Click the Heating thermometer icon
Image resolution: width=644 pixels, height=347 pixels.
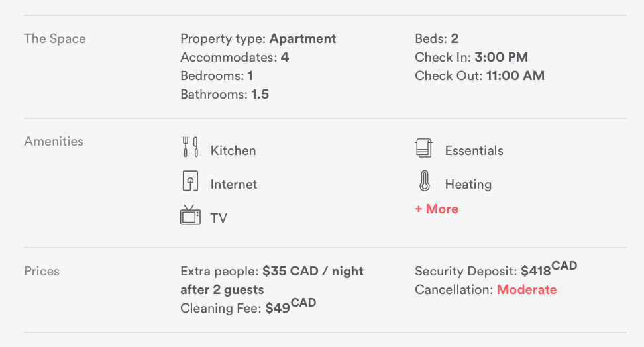(x=425, y=181)
